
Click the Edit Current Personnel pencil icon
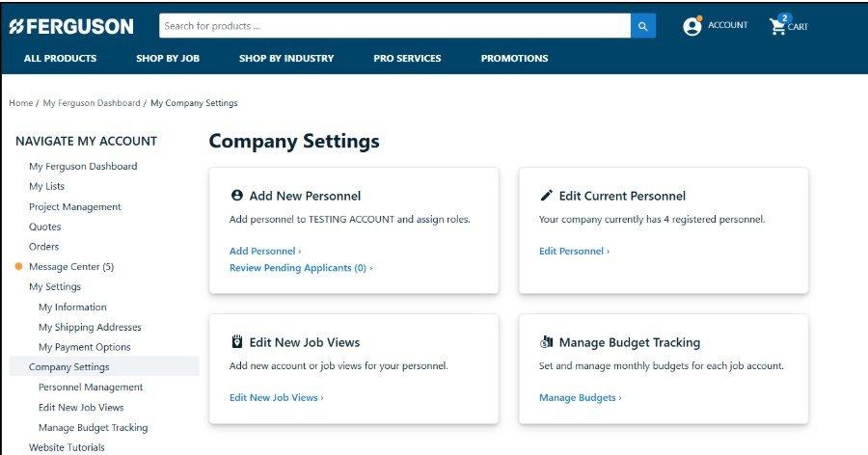[x=547, y=196]
